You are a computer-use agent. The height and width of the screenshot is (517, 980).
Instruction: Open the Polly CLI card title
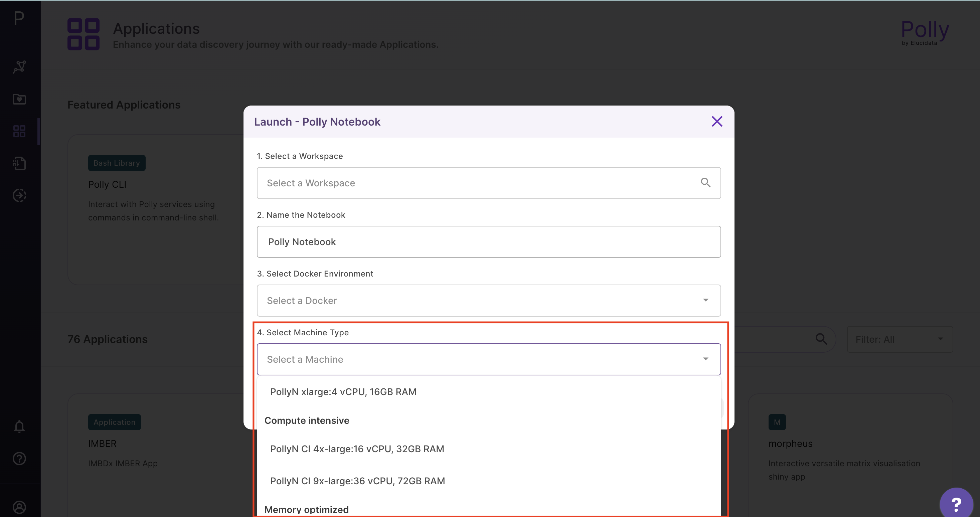[107, 184]
